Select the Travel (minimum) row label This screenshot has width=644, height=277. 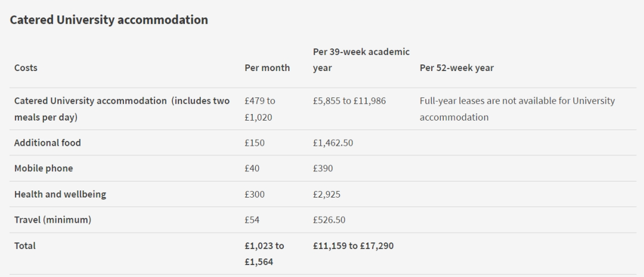point(52,220)
